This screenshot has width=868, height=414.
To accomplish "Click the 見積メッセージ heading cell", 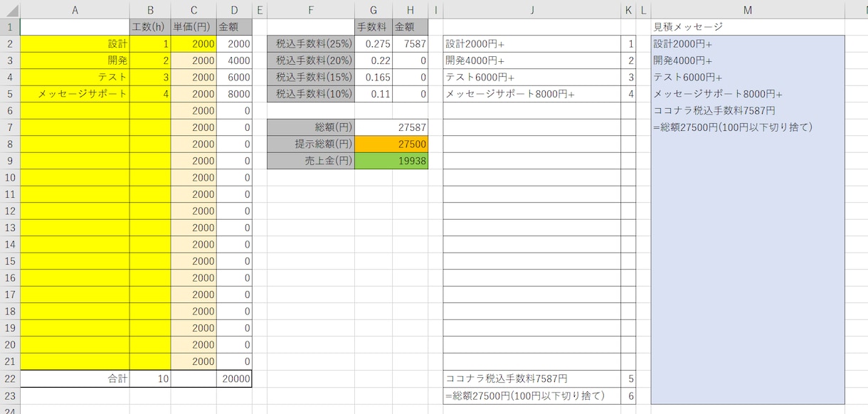I will pyautogui.click(x=748, y=27).
